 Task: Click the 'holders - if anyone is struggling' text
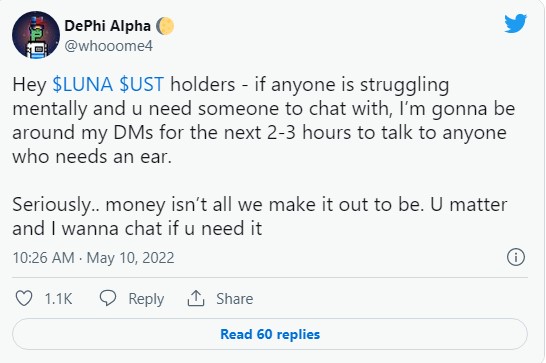[310, 85]
